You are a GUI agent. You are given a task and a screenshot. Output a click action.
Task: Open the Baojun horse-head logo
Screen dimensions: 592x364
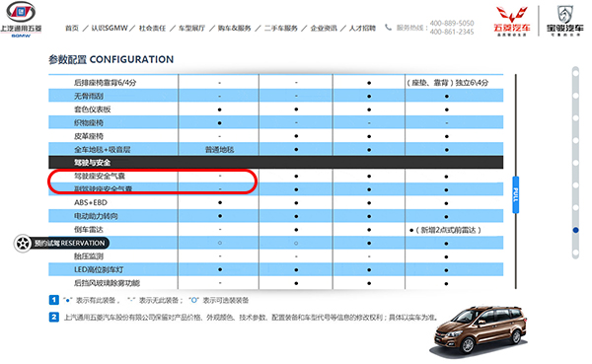point(564,21)
